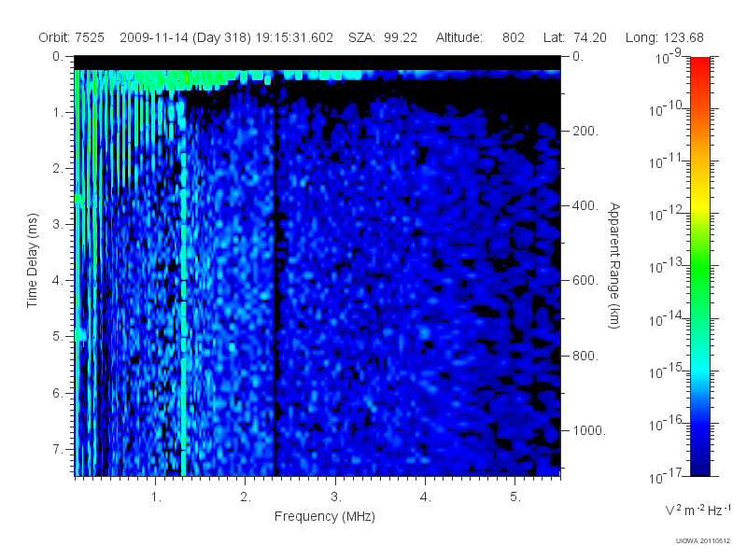Select the date "2009-11-14 (Day 318)" text
Screen dimensions: 747x560
coord(185,37)
